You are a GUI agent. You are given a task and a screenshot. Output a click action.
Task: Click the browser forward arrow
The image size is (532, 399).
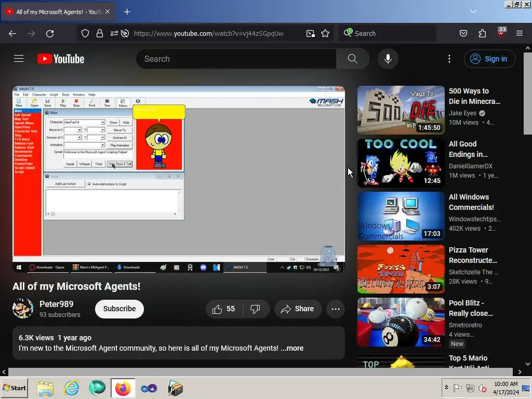tap(31, 33)
